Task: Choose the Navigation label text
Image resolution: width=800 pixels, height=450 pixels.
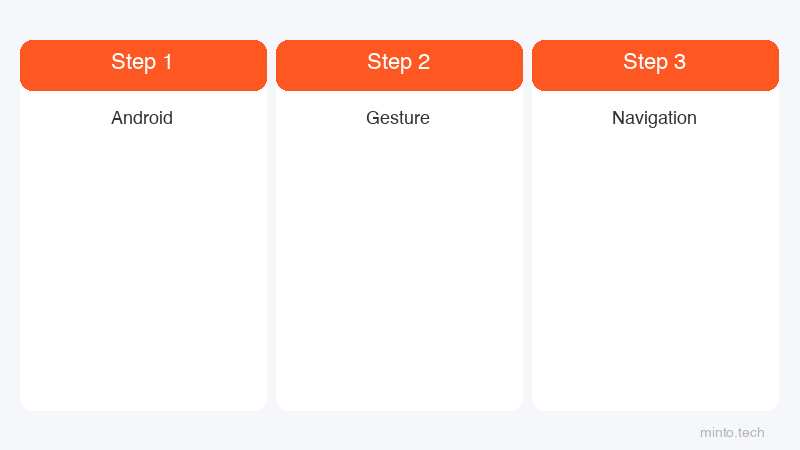Action: 654,118
